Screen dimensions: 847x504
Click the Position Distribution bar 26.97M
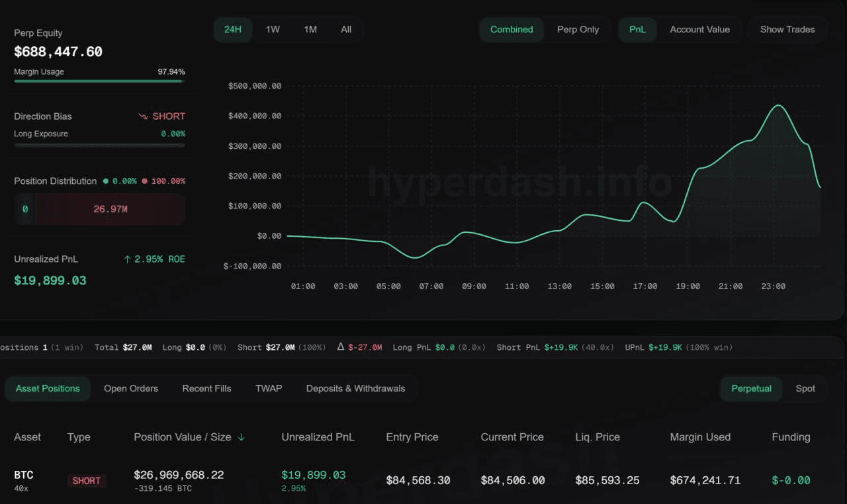tap(110, 209)
